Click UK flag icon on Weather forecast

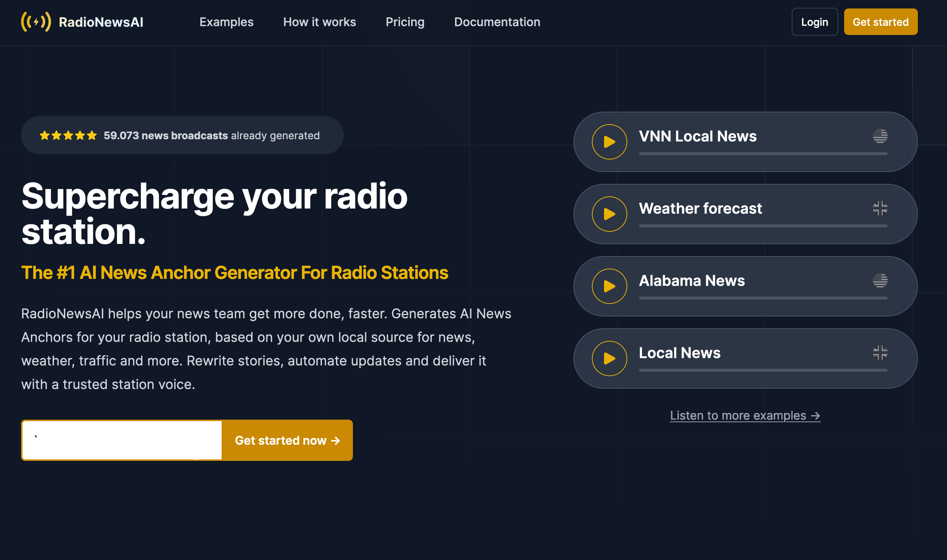[880, 208]
